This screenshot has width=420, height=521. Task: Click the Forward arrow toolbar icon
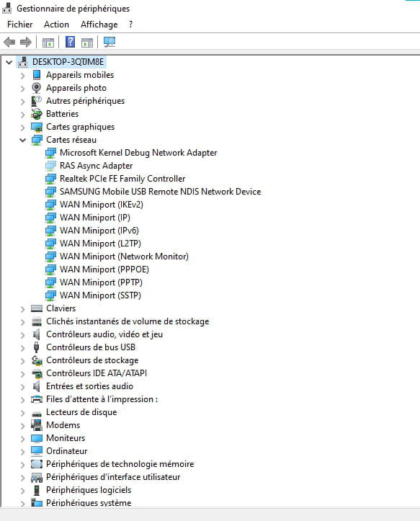(x=26, y=43)
